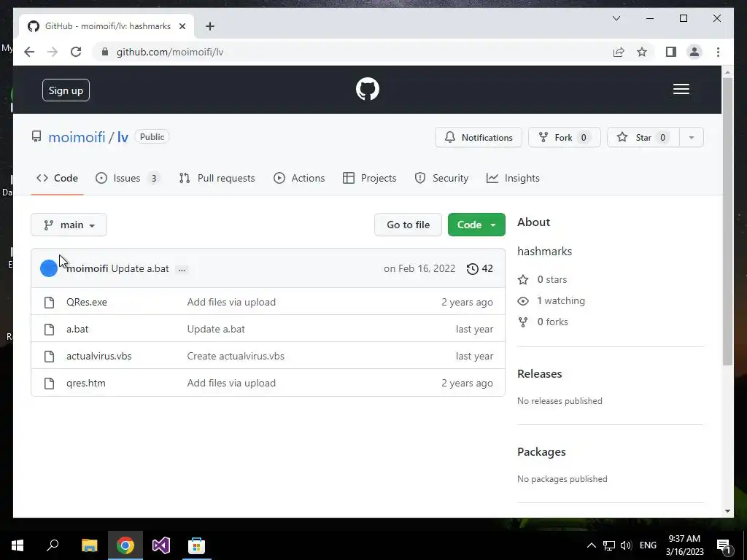Share this page via the share icon

click(x=619, y=52)
